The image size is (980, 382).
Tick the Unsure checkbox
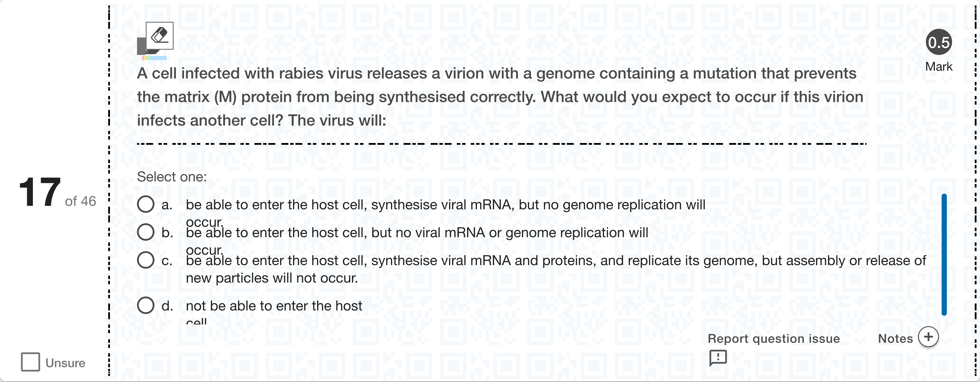point(31,362)
